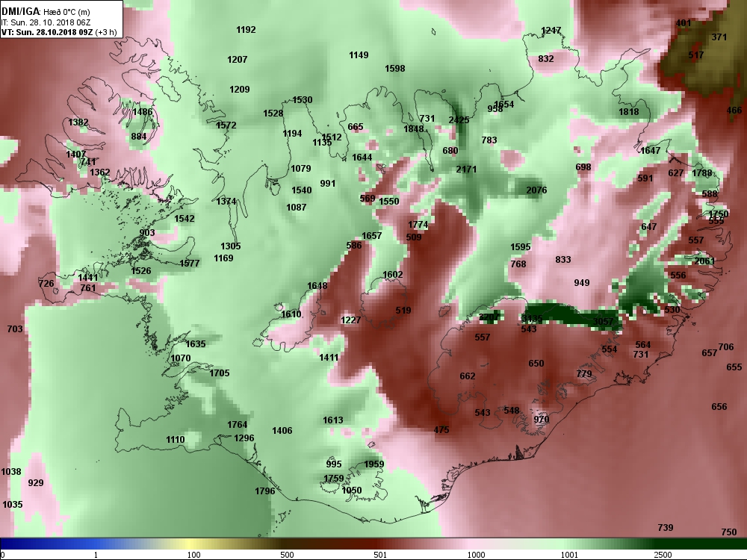This screenshot has height=560, width=747.
Task: Click the value 519 on the map
Action: pyautogui.click(x=403, y=311)
